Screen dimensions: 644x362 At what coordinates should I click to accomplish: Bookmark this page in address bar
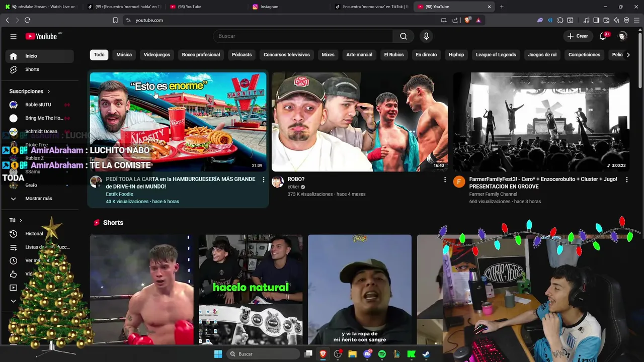coord(115,20)
